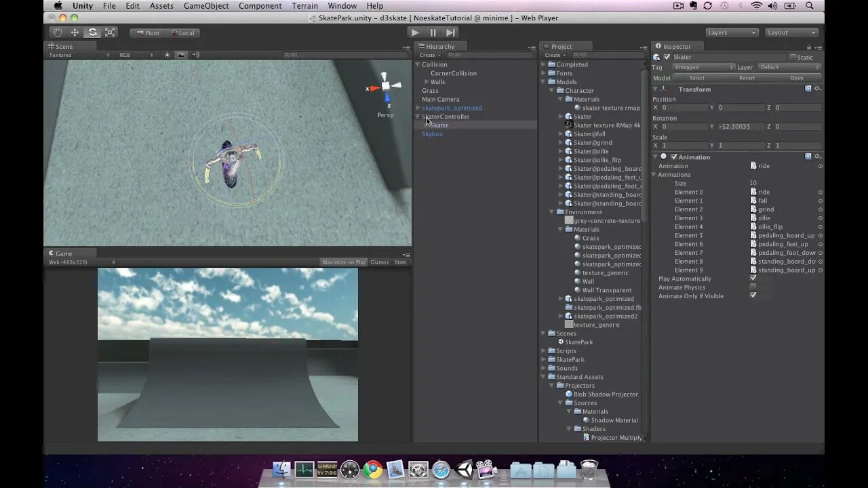Screen dimensions: 868x488
Task: Click the scene orientation gizmo
Action: [385, 88]
